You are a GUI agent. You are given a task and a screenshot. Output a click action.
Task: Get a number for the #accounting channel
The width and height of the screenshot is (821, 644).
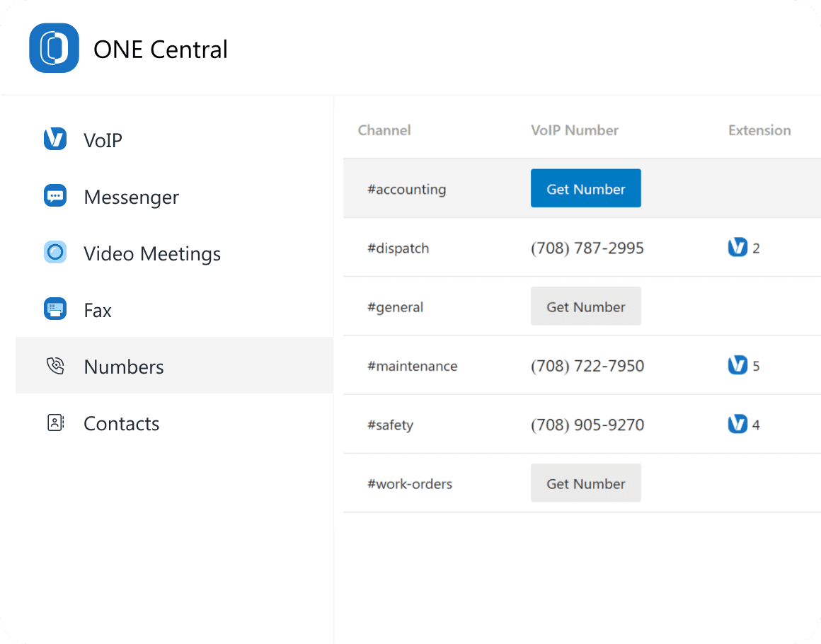[x=585, y=188]
